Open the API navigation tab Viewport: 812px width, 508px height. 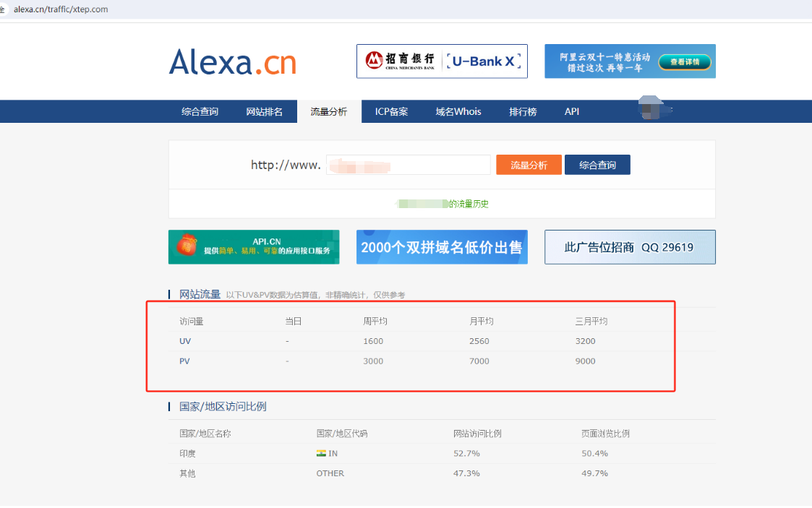(572, 112)
